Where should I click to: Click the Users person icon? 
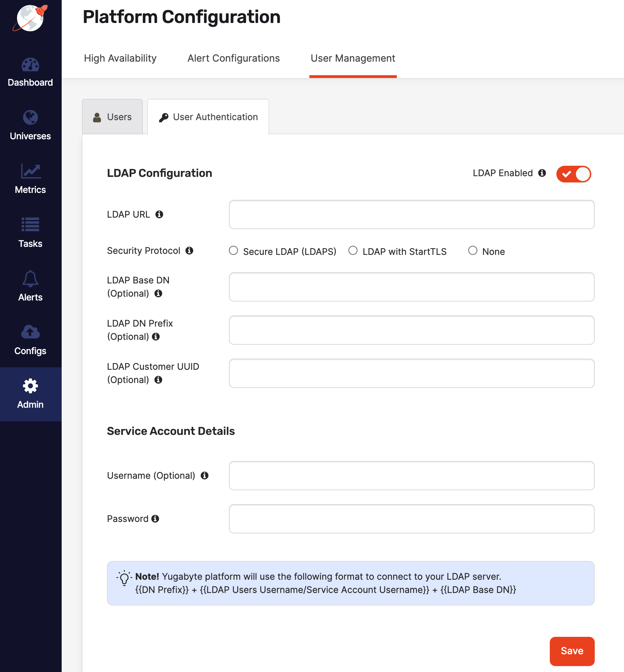[97, 117]
